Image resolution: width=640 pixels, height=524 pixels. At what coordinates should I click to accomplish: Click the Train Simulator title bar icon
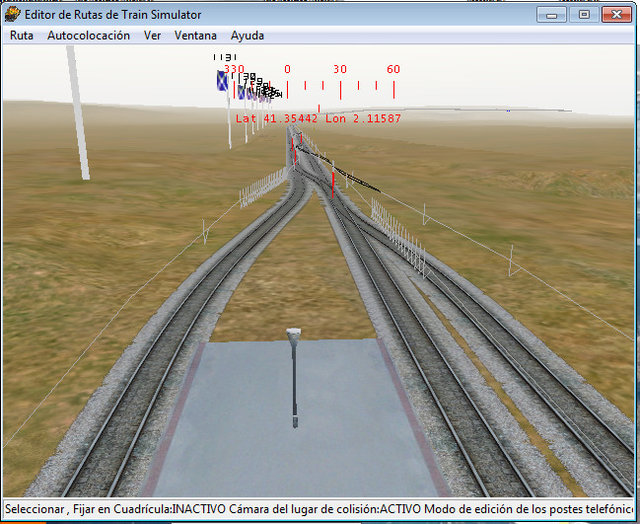(x=13, y=14)
